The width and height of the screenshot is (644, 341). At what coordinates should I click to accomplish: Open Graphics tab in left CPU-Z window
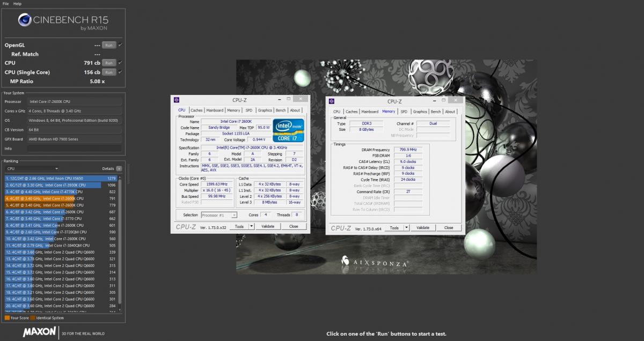[265, 110]
